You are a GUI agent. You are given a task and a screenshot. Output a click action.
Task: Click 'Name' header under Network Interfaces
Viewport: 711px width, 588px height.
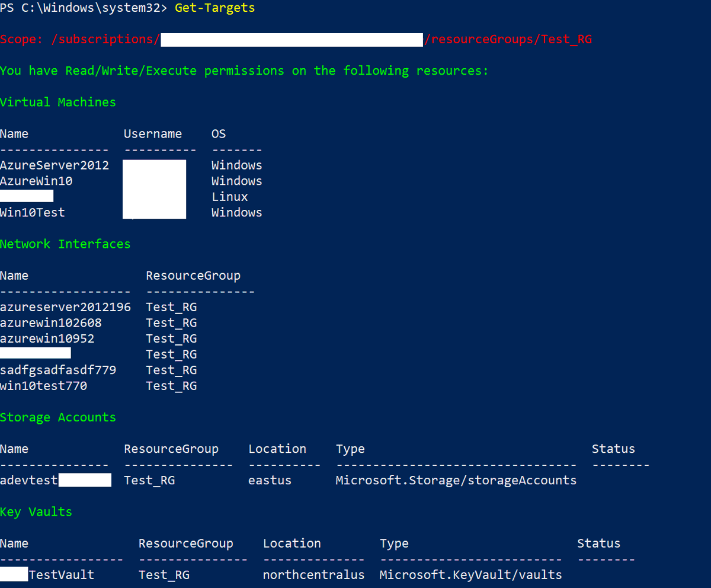14,276
